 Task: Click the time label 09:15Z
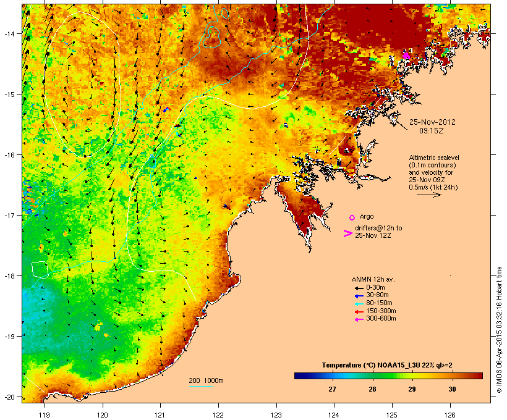pos(432,131)
